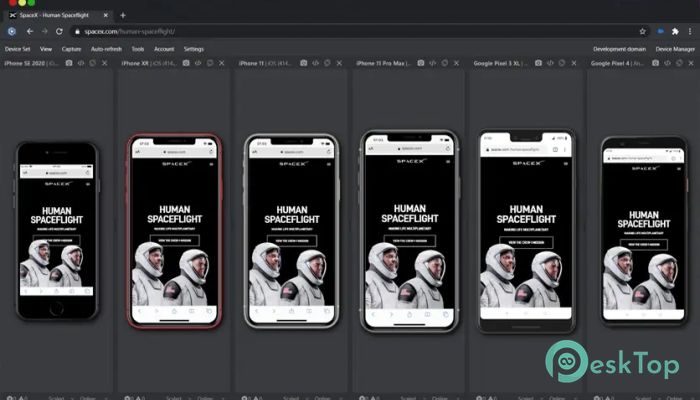The width and height of the screenshot is (700, 400).
Task: Open DevTools for Google Pixel 3 XL
Action: pyautogui.click(x=550, y=63)
